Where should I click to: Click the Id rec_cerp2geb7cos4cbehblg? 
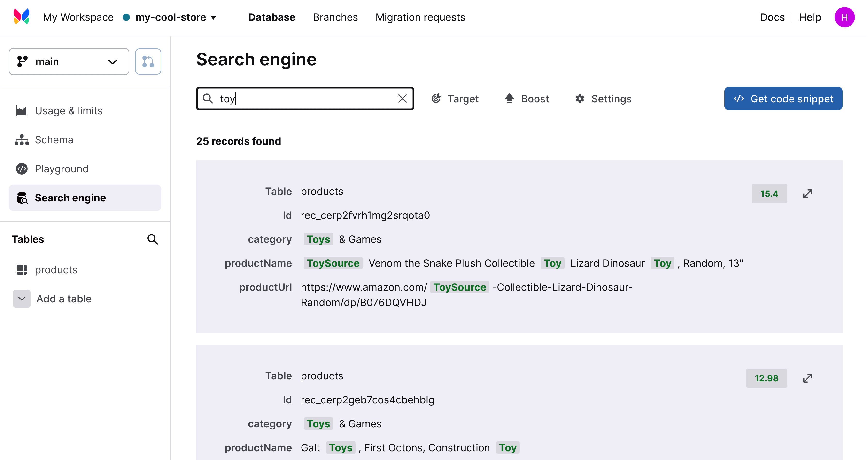[368, 400]
